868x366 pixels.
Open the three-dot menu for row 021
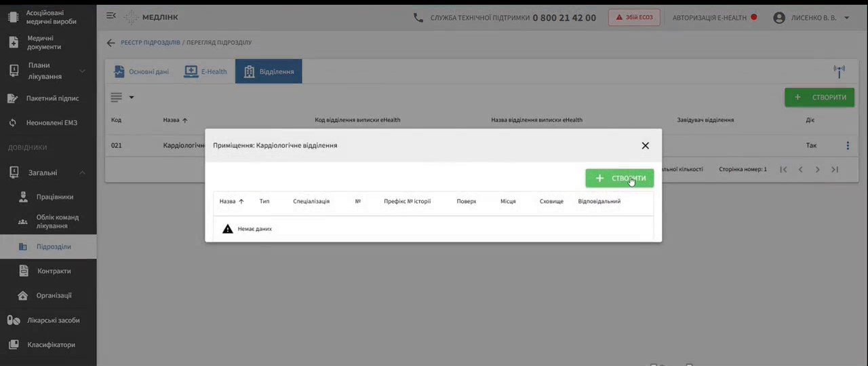[x=848, y=145]
